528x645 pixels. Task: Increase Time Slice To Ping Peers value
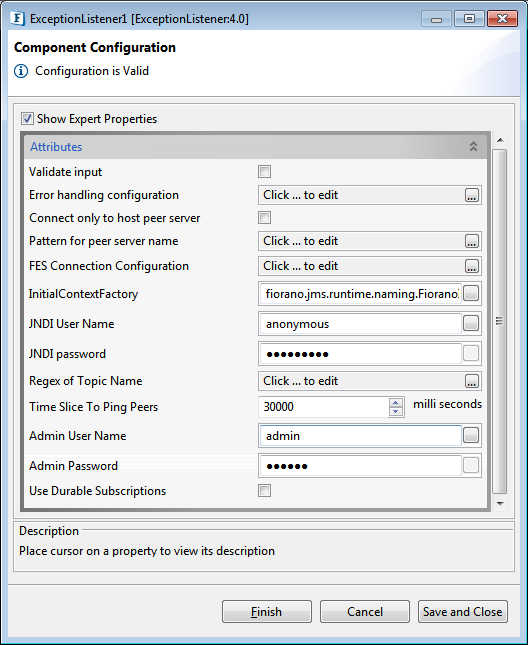point(396,403)
